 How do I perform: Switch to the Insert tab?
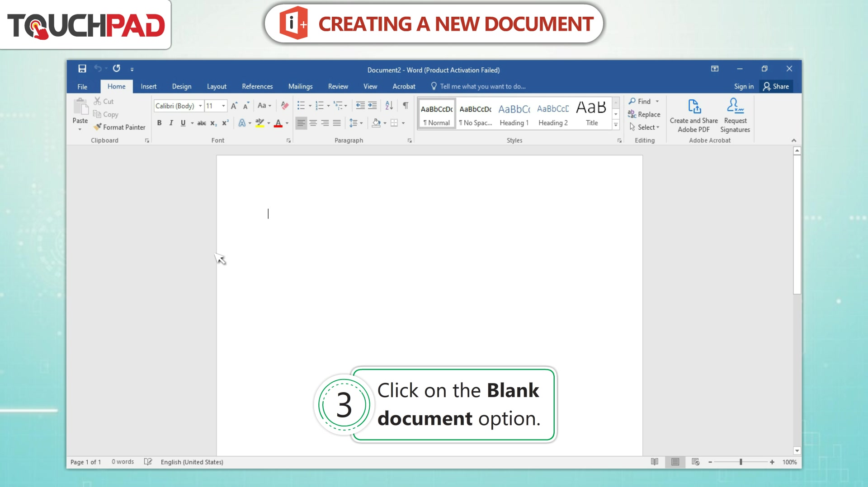(x=148, y=86)
